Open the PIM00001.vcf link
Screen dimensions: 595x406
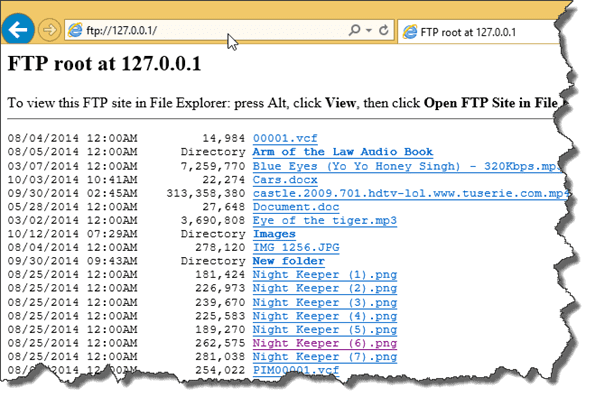pyautogui.click(x=296, y=370)
